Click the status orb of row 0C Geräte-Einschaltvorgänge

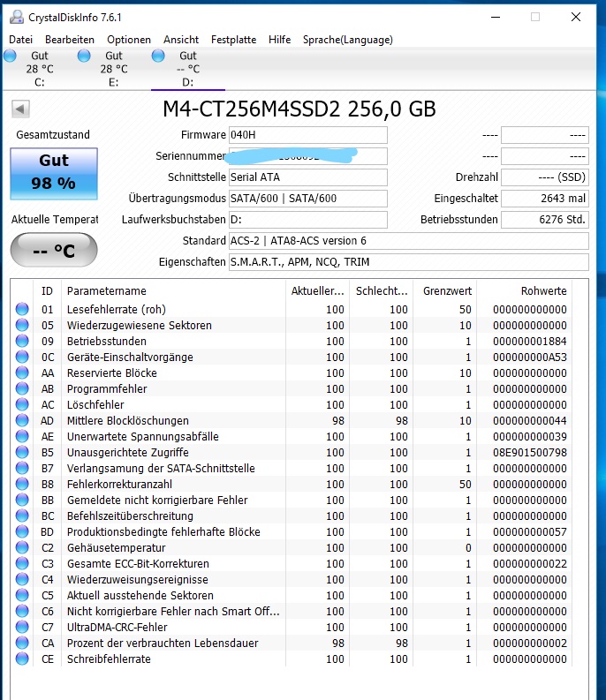pos(22,357)
